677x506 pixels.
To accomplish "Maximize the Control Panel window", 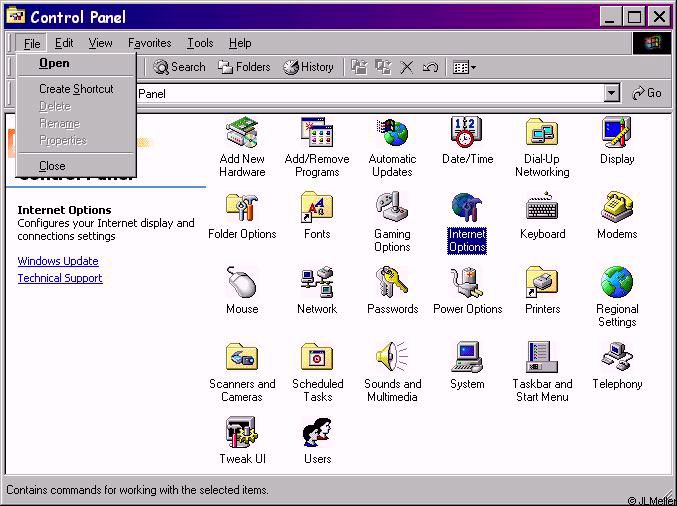I will [x=634, y=17].
